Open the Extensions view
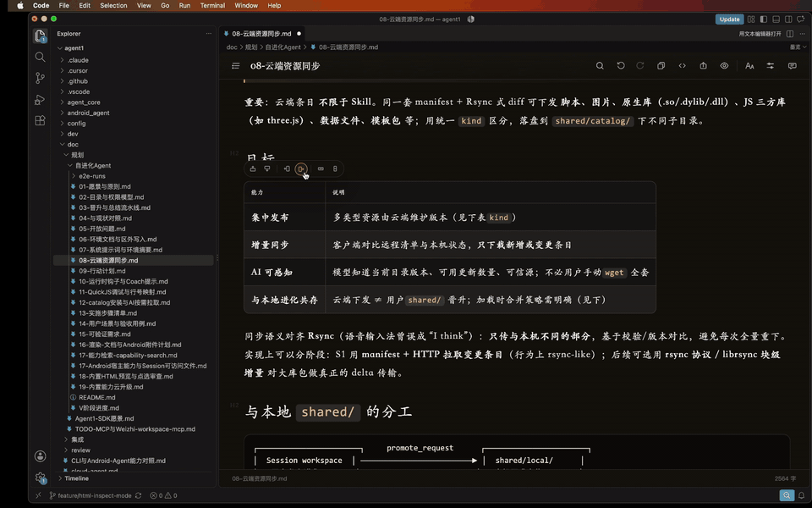 [x=40, y=121]
